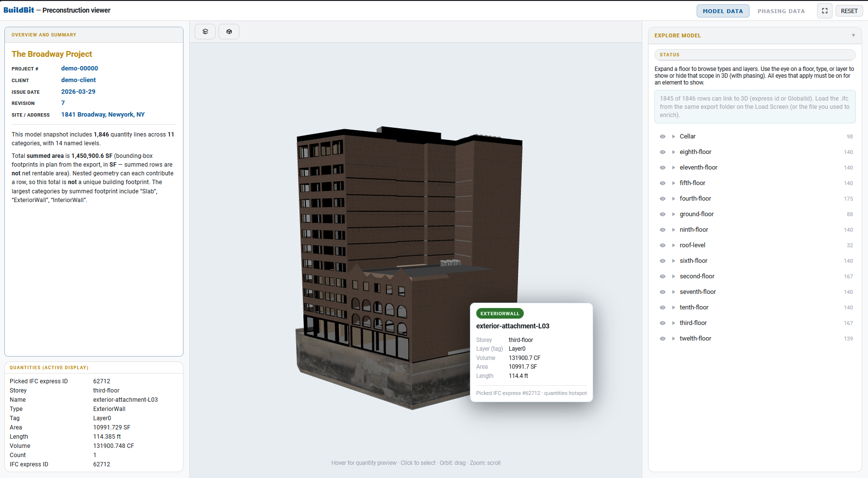Screen dimensions: 868x478
Task: Toggle visibility eye for Cellar
Action: [x=662, y=137]
